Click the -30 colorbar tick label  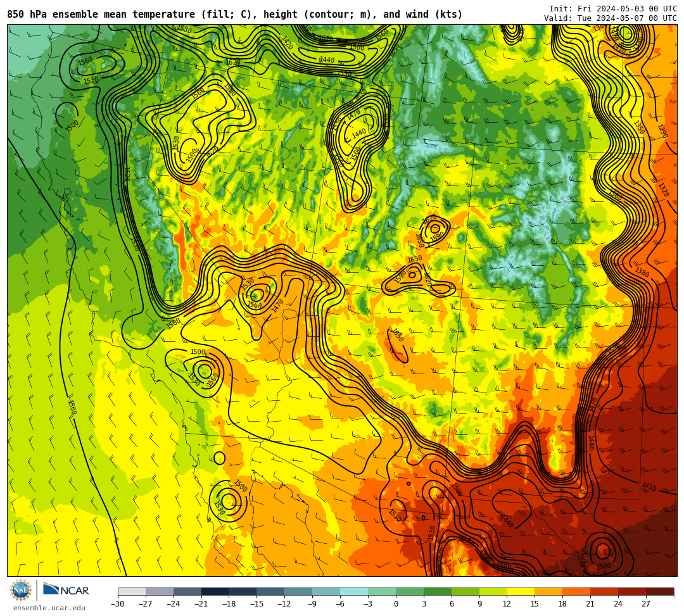[118, 604]
